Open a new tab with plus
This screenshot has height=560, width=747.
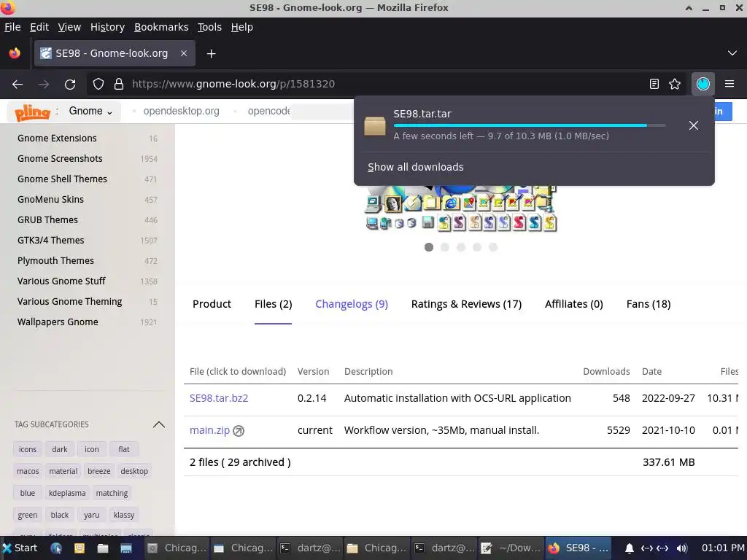point(211,54)
